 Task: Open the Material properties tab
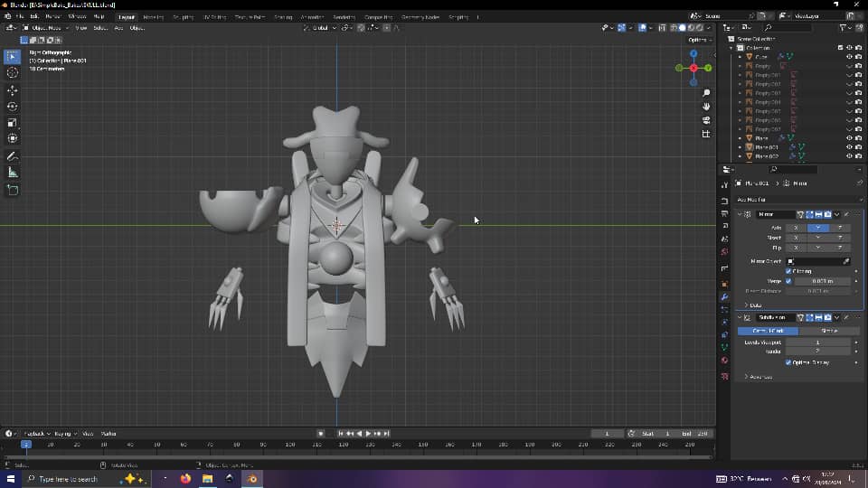point(724,361)
